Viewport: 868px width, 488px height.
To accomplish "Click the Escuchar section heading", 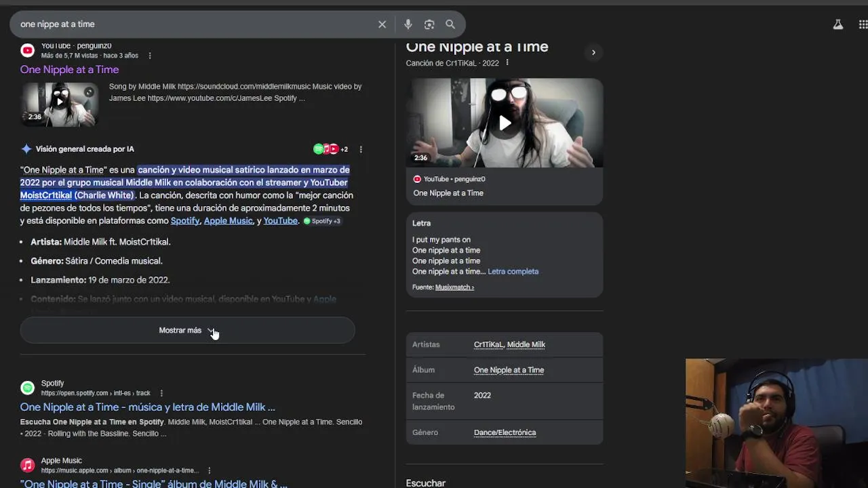I will coord(426,483).
